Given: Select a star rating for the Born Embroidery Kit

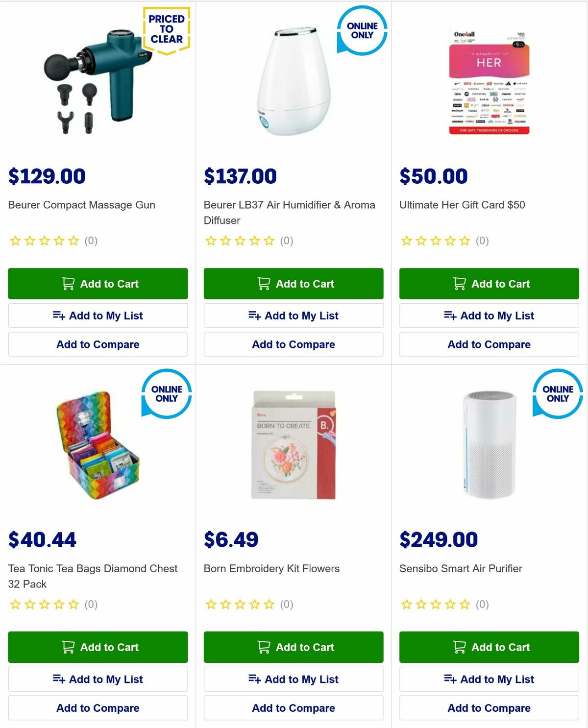Looking at the screenshot, I should tap(239, 605).
